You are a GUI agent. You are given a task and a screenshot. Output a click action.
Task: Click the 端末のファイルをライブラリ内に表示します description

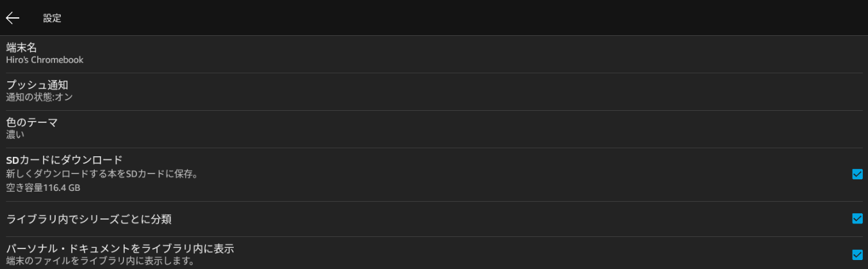coord(100,261)
